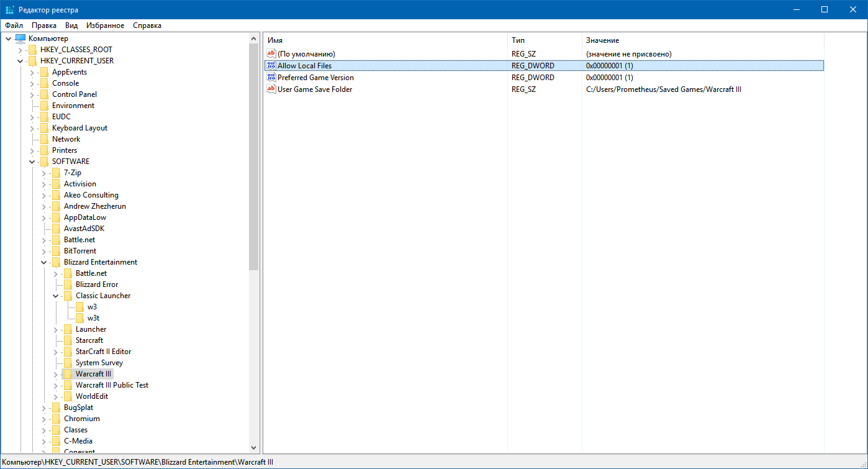Viewport: 868px width, 469px height.
Task: Select the AvastAdSDK key
Action: pos(84,229)
